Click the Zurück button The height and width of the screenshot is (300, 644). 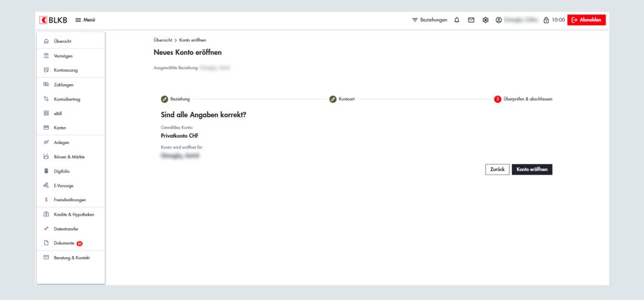click(x=497, y=170)
